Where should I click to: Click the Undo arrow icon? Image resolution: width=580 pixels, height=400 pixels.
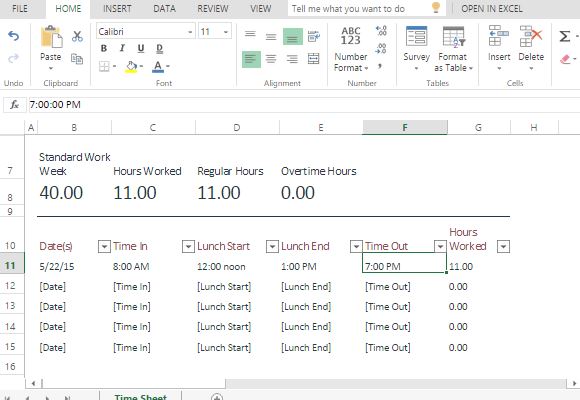click(14, 36)
